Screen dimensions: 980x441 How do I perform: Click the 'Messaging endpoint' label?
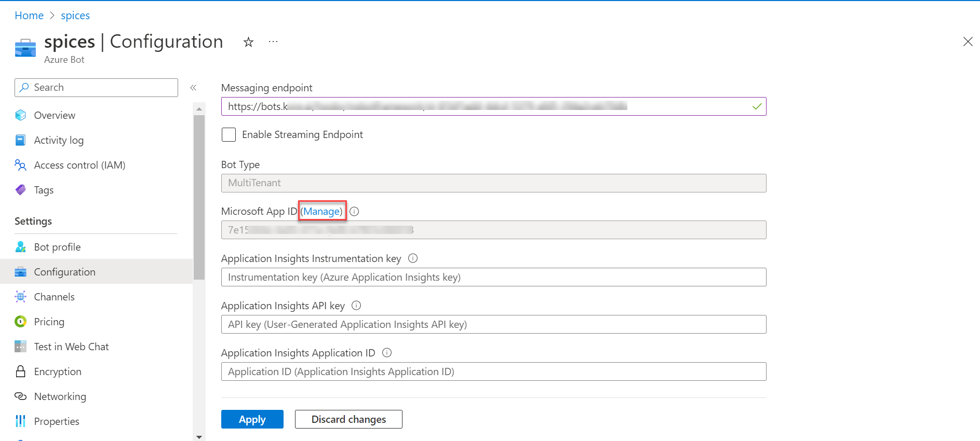pyautogui.click(x=267, y=88)
